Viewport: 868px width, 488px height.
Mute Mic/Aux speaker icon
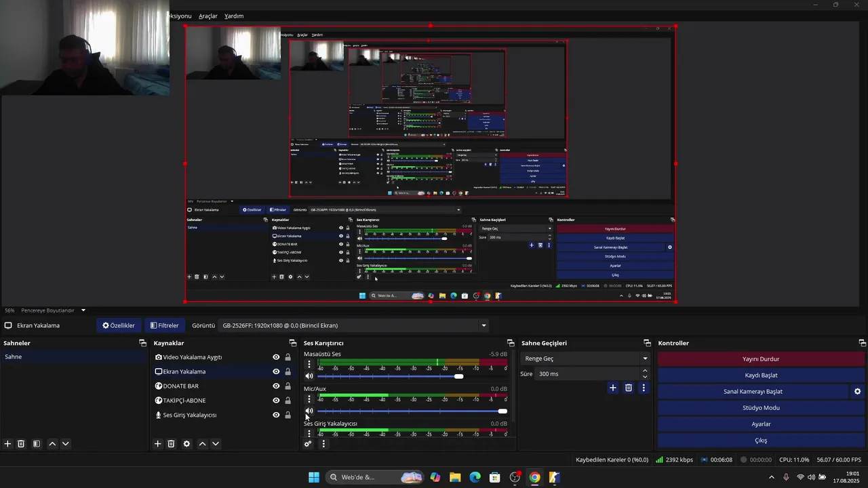[x=309, y=411]
